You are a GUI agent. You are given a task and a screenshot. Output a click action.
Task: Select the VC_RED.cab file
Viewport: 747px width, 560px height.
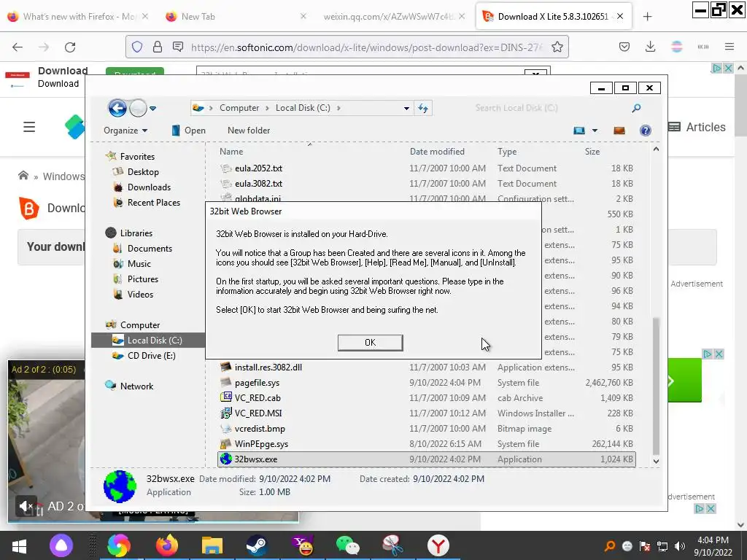pos(426,397)
